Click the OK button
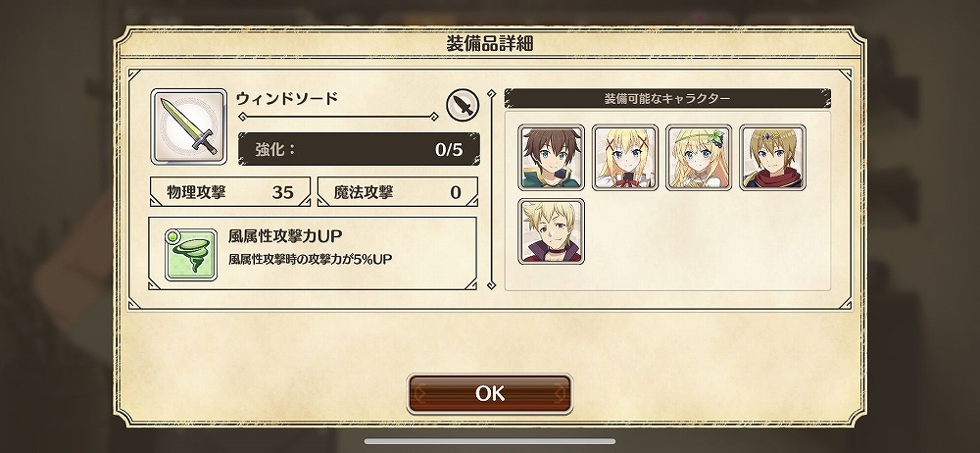This screenshot has height=453, width=980. pos(490,393)
